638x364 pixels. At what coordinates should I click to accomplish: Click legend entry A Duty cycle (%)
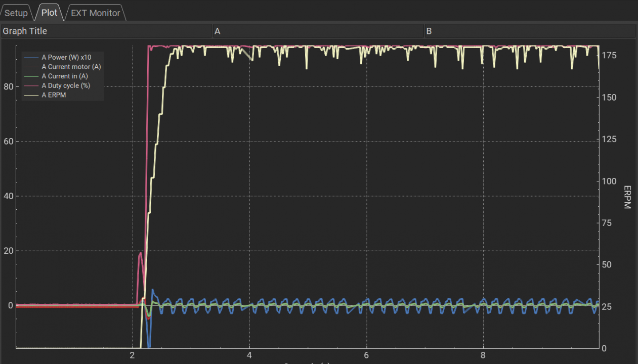click(57, 85)
